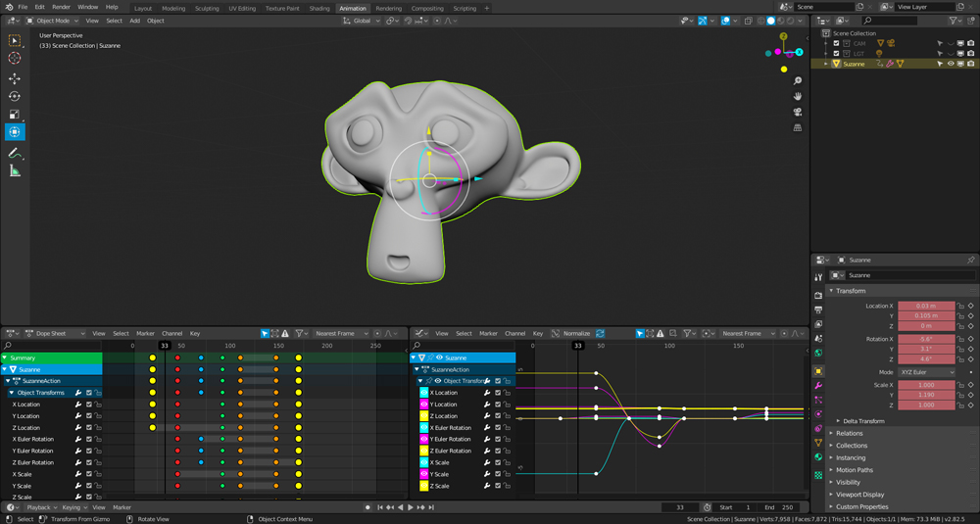Viewport: 980px width, 524px height.
Task: Choose the Move tool in the toolbar
Action: [15, 78]
